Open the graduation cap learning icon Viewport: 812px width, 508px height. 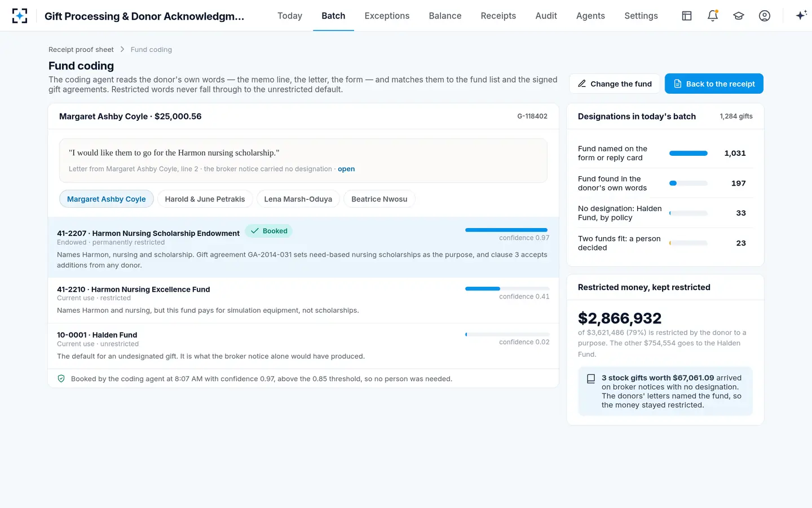[x=739, y=16]
